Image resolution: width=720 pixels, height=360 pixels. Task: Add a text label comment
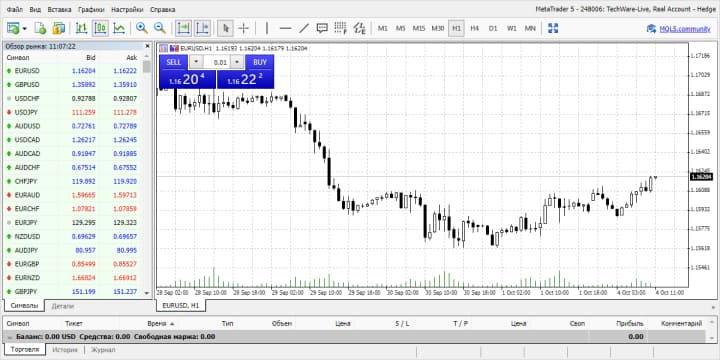pyautogui.click(x=322, y=28)
